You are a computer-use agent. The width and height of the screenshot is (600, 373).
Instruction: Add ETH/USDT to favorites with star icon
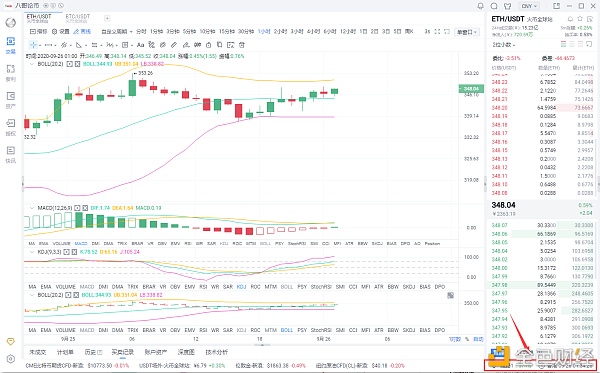tap(580, 19)
